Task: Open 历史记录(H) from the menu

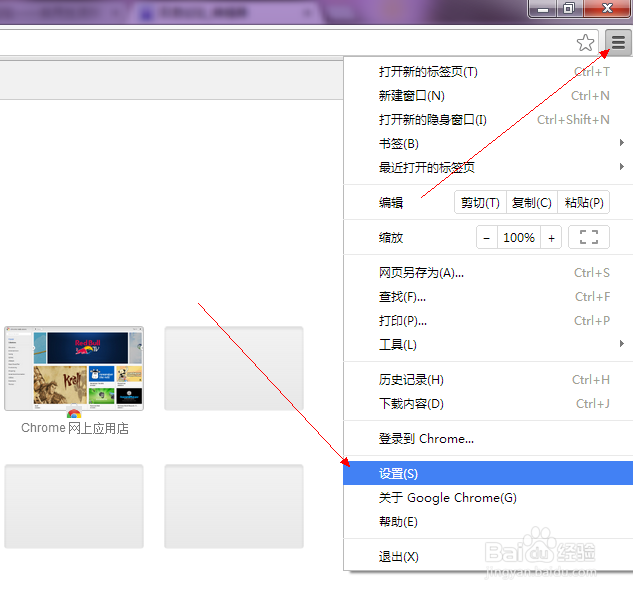Action: [x=488, y=380]
